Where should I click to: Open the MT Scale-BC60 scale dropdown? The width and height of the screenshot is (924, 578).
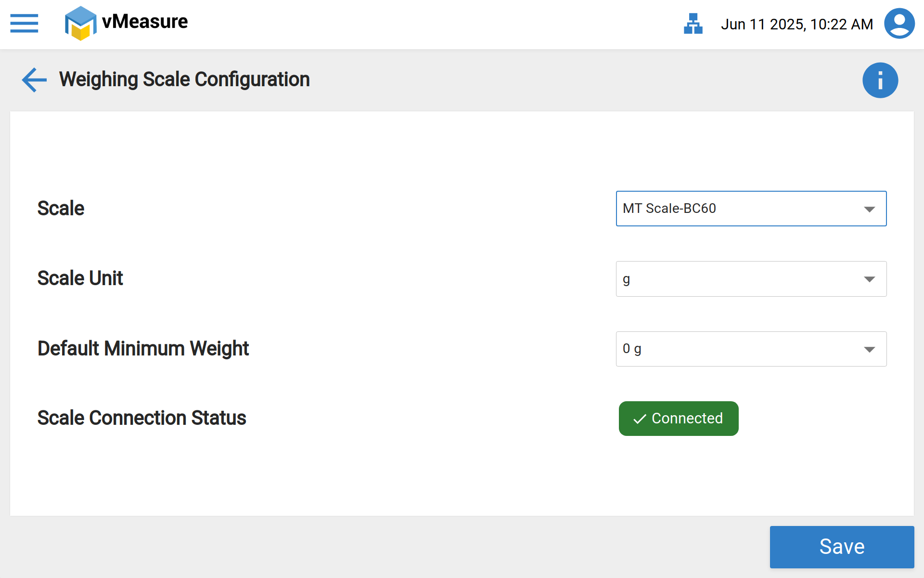(x=741, y=209)
